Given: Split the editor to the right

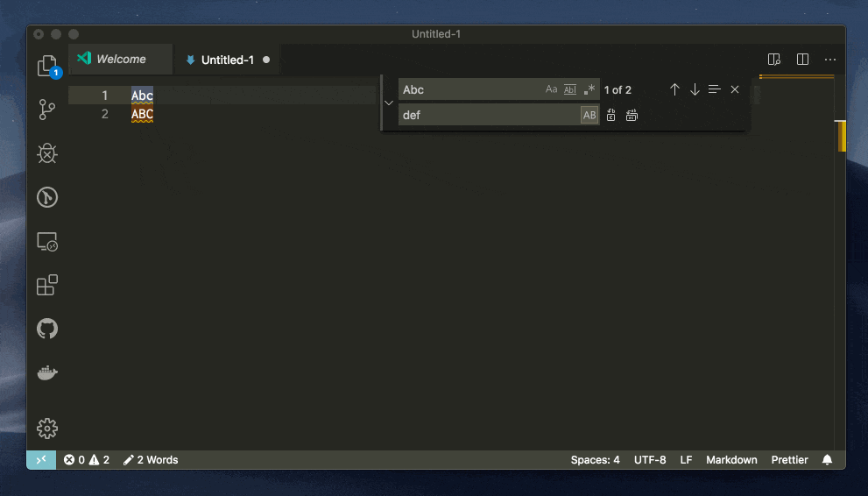Looking at the screenshot, I should click(802, 60).
